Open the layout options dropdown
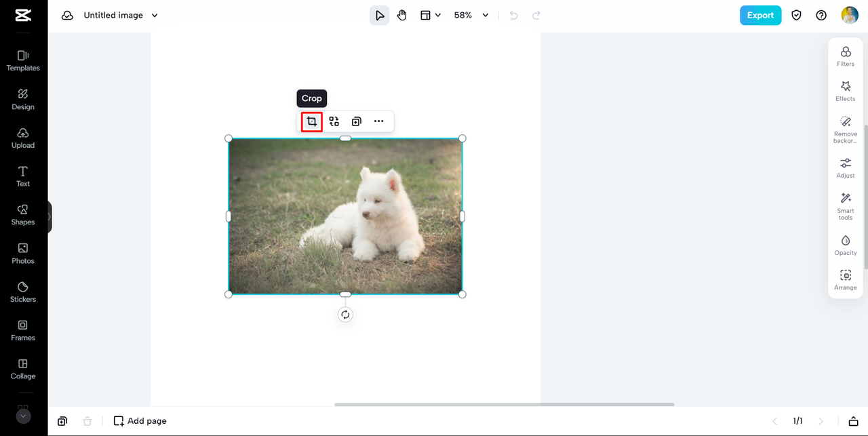 430,15
